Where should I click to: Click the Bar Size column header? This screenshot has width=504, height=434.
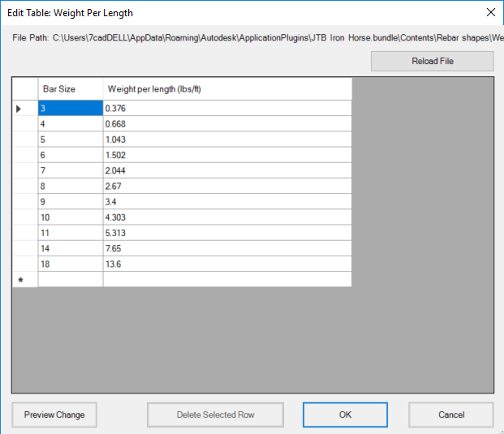[71, 89]
